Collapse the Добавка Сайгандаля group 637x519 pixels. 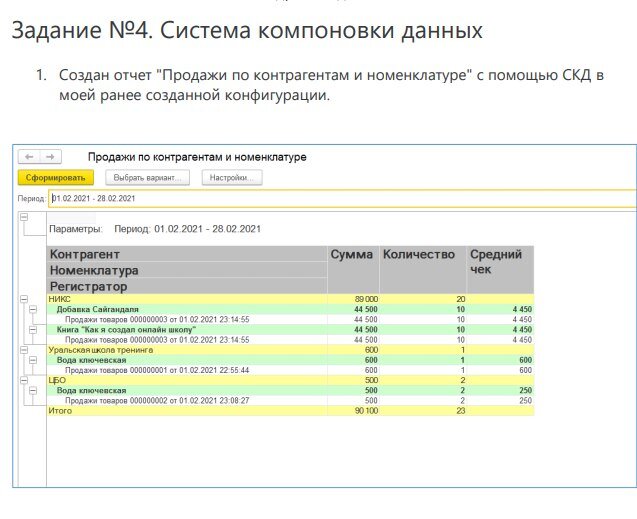point(33,309)
